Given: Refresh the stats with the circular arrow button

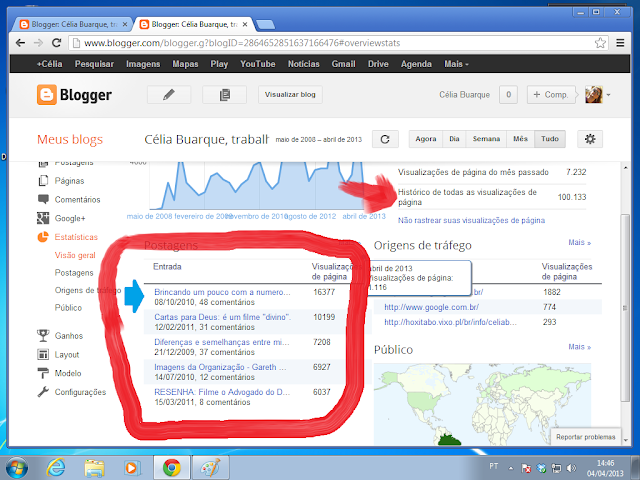Looking at the screenshot, I should coord(385,139).
